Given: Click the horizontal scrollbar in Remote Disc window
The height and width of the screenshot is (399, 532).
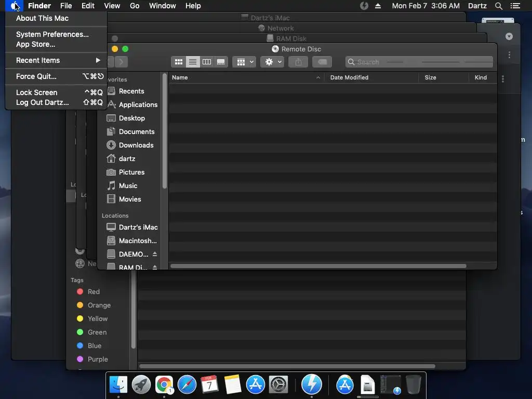Looking at the screenshot, I should click(318, 266).
